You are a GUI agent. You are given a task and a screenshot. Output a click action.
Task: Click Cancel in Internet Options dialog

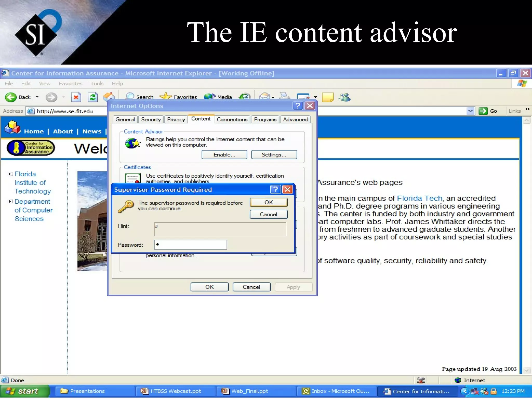click(x=251, y=287)
